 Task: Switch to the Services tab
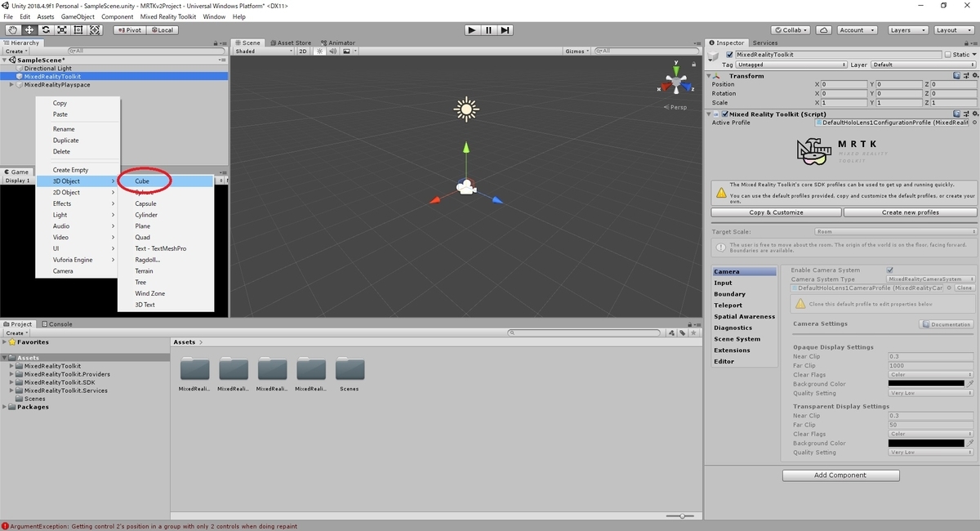tap(765, 42)
